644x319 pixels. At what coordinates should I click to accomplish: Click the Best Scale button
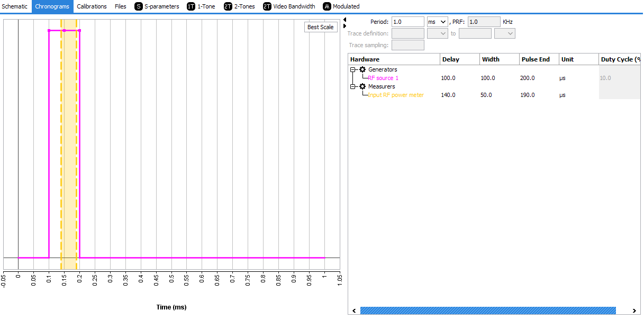coord(321,27)
